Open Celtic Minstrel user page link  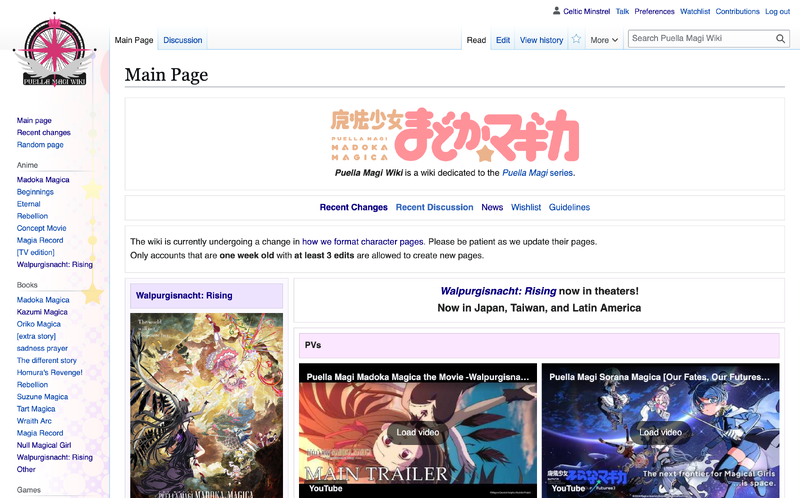586,11
